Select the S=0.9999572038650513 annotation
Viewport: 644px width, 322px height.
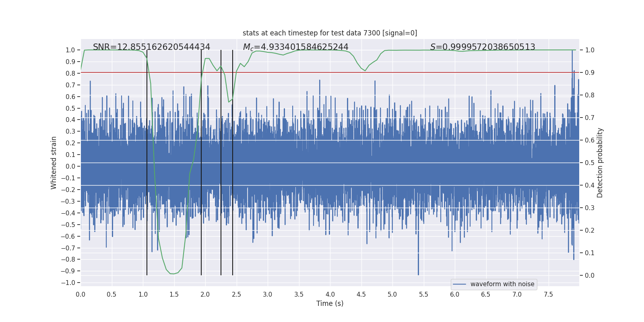coord(483,47)
